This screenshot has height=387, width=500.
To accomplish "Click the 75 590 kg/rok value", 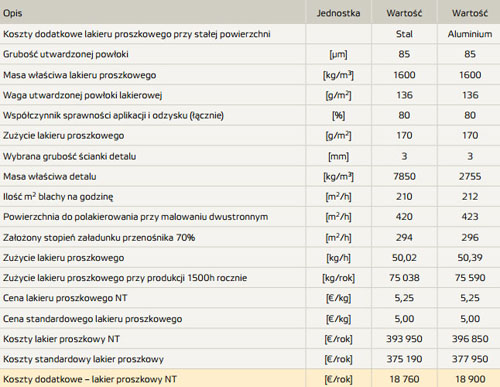I will (470, 277).
